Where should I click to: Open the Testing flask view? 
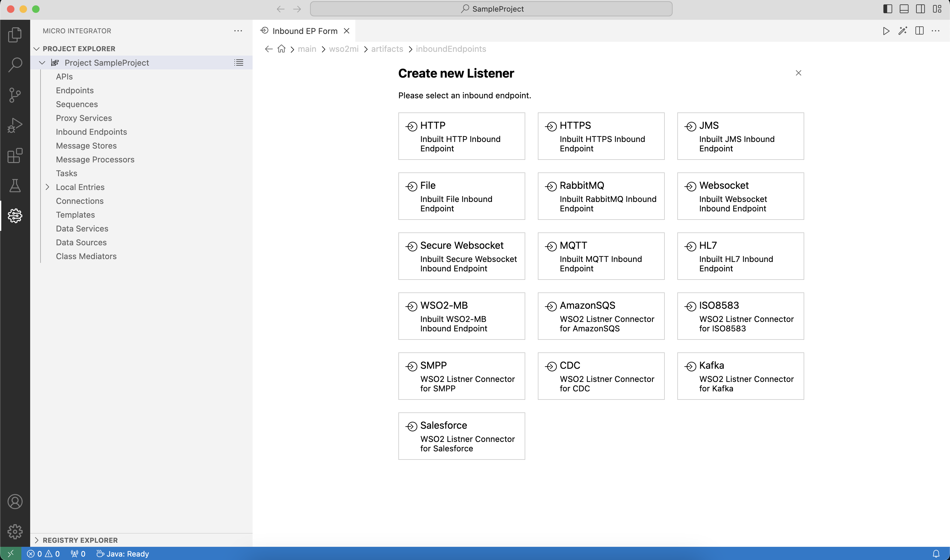[15, 185]
